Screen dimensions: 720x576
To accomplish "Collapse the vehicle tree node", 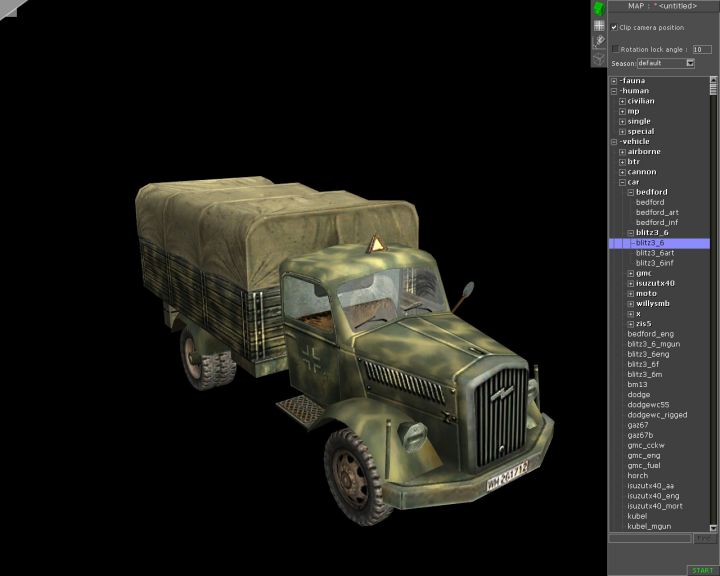I will [x=615, y=141].
